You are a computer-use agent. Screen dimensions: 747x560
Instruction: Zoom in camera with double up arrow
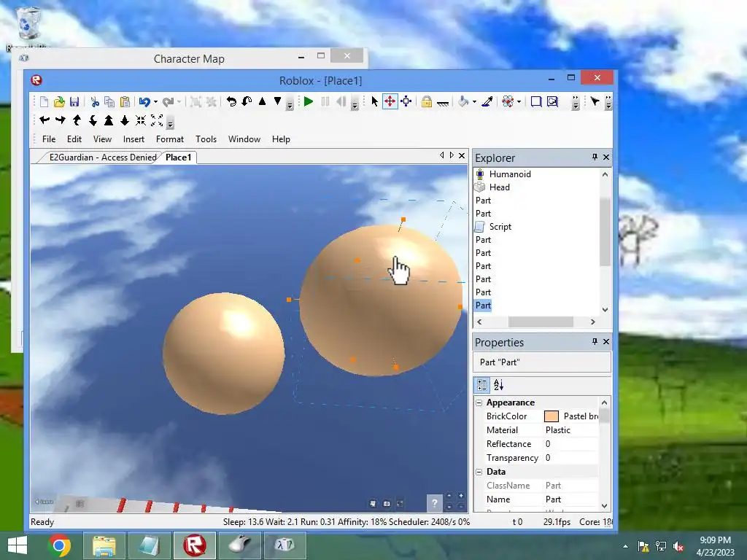point(109,120)
